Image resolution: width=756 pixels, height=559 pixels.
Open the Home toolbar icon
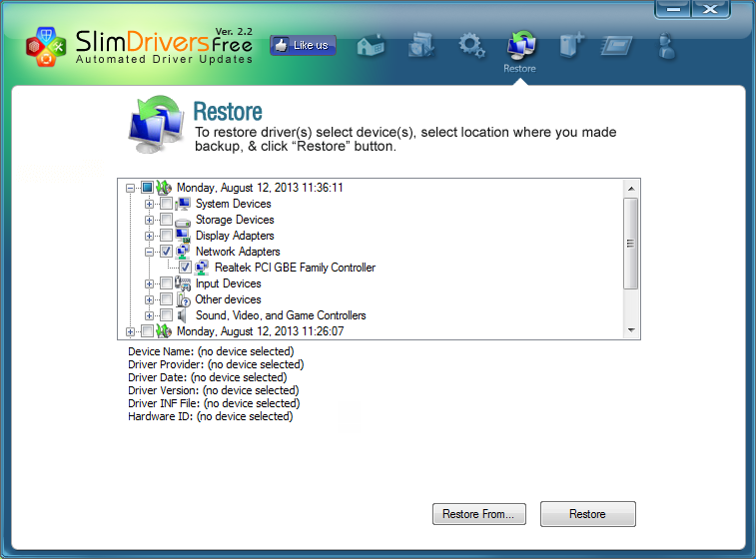click(371, 46)
